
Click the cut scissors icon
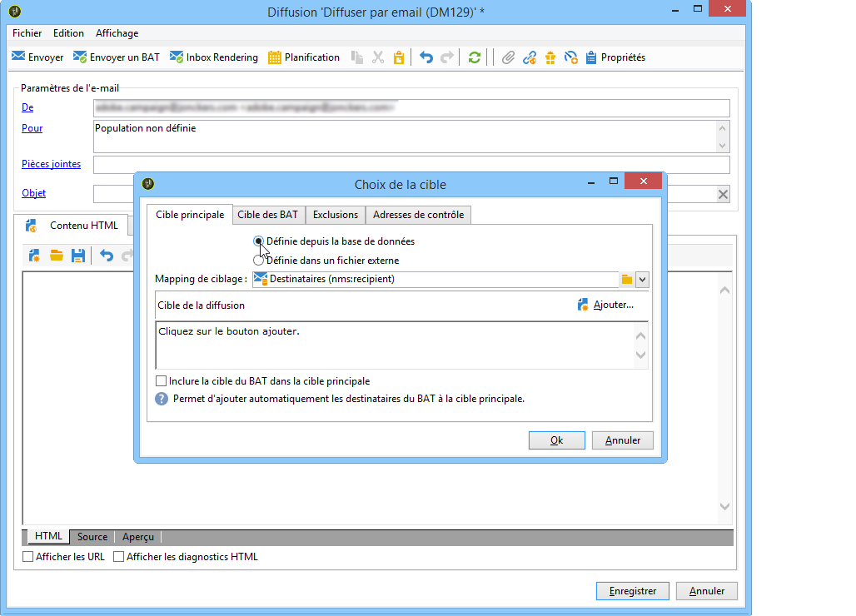(x=378, y=57)
